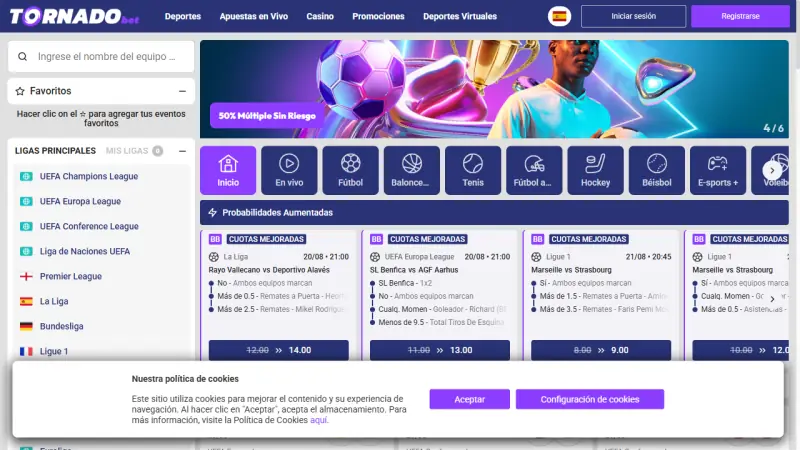This screenshot has height=450, width=800.
Task: Follow the 'aquí' cookie policy link
Action: 318,420
